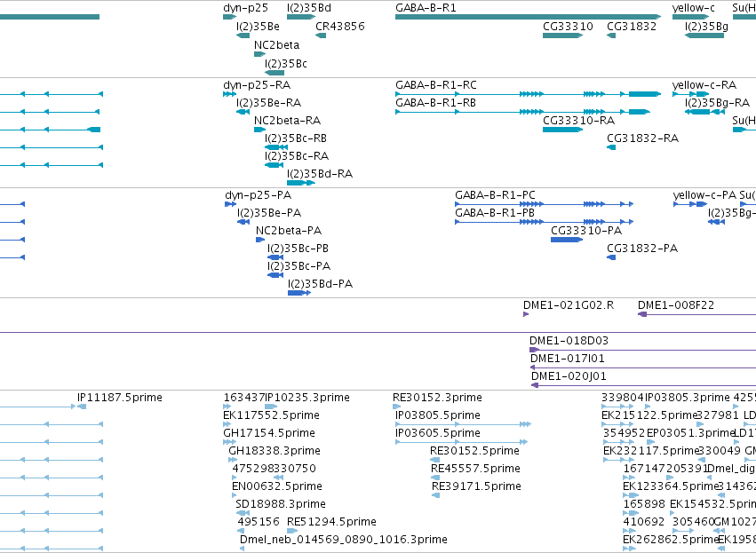
Task: Select EST RE39171.5prime
Action: click(476, 486)
